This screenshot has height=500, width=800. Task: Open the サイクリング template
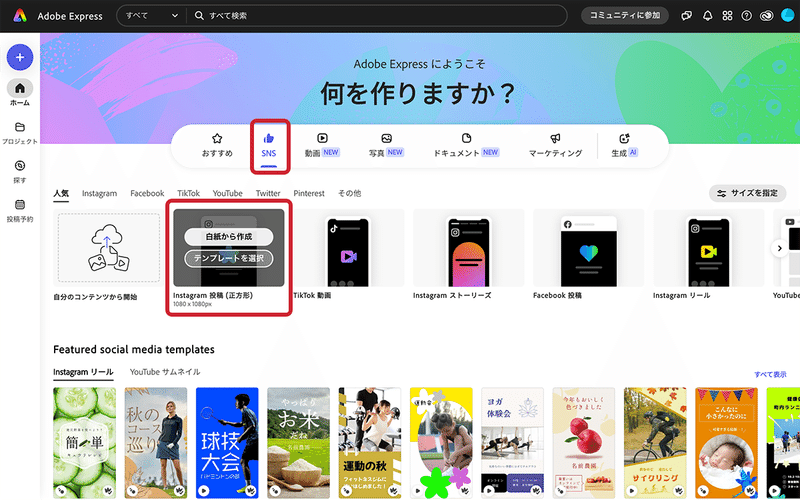[x=655, y=443]
